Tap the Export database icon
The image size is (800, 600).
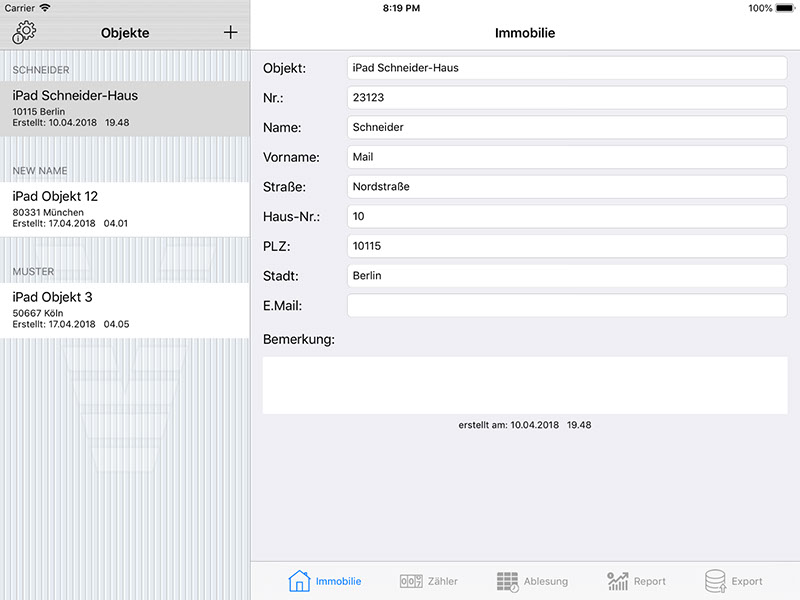(x=715, y=581)
